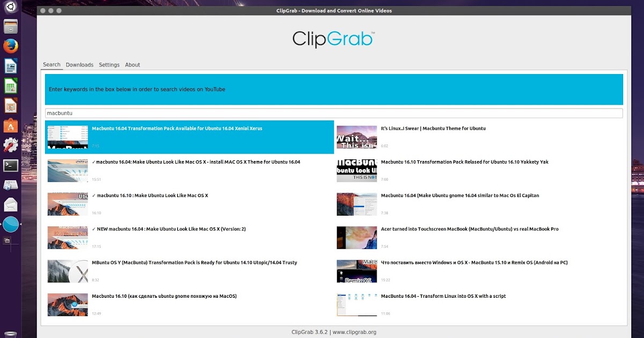Switch to the Downloads tab

pyautogui.click(x=79, y=64)
